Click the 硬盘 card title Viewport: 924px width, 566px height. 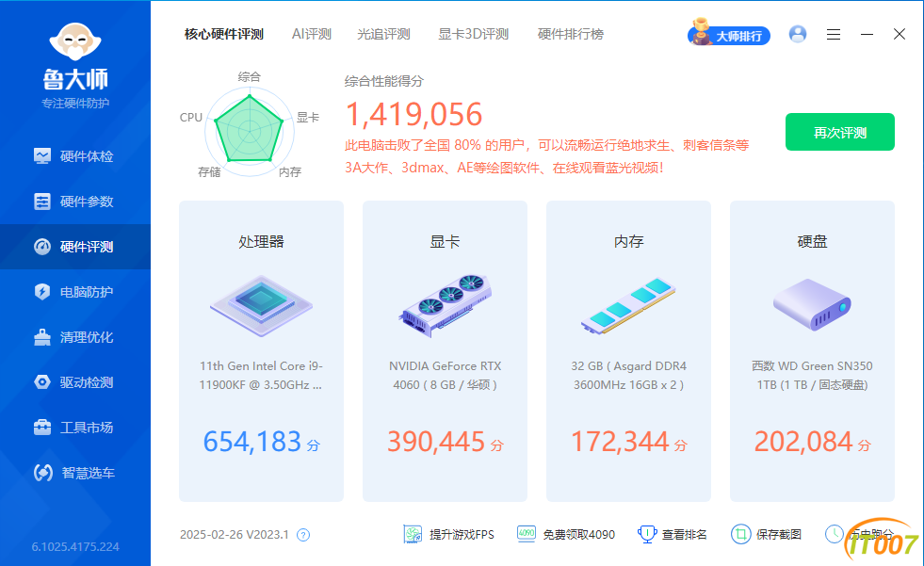pos(812,241)
